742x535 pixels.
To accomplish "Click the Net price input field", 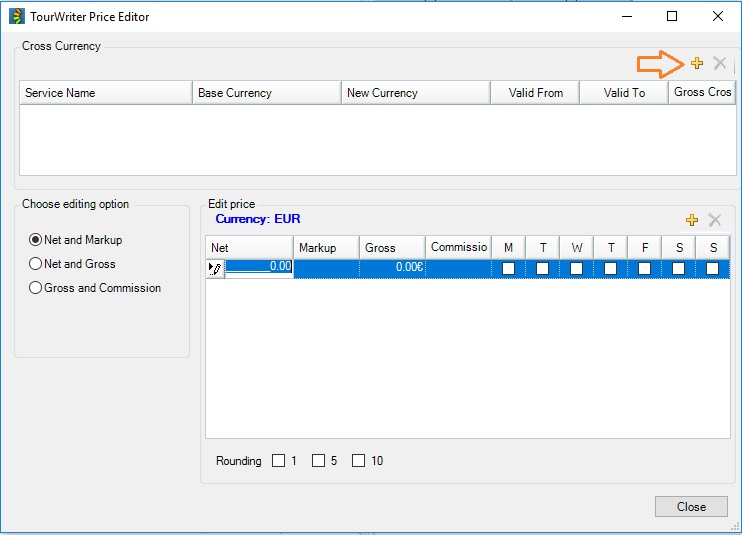I will coord(259,268).
